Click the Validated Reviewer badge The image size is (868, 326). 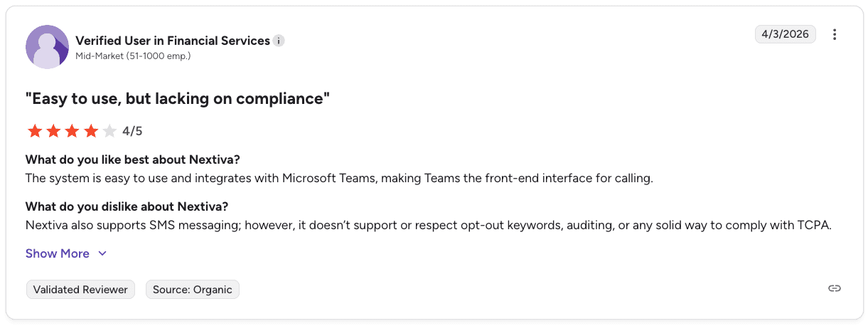pos(80,290)
